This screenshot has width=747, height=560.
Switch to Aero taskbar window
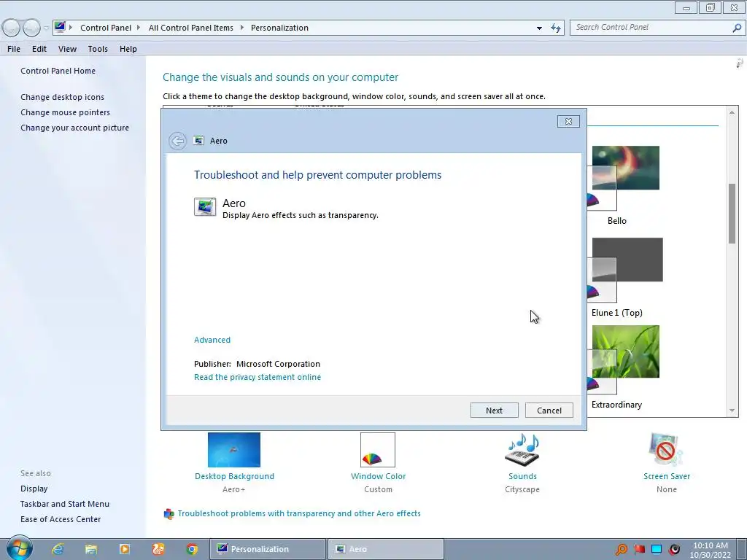(x=386, y=549)
